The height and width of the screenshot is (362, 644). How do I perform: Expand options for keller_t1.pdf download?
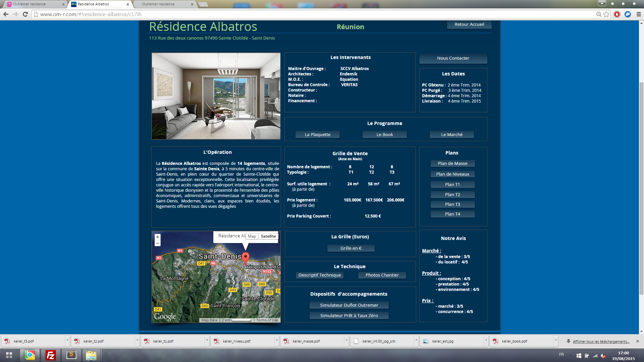[x=207, y=341]
